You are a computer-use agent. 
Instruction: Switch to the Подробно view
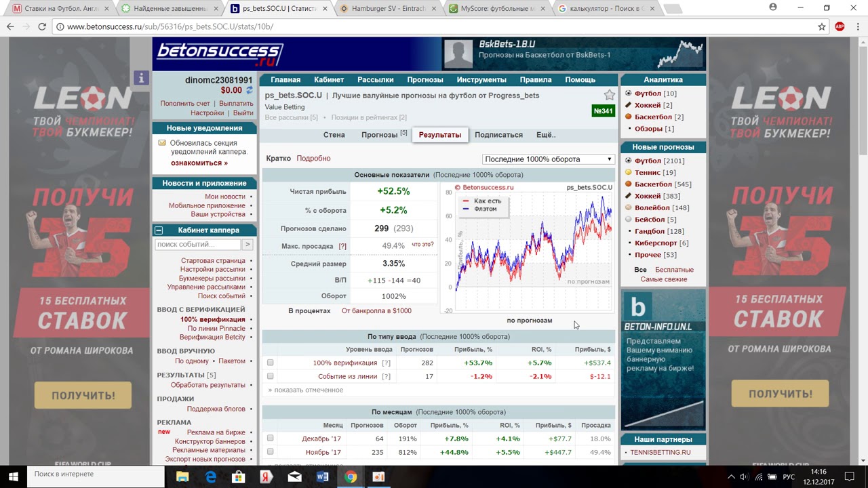313,158
